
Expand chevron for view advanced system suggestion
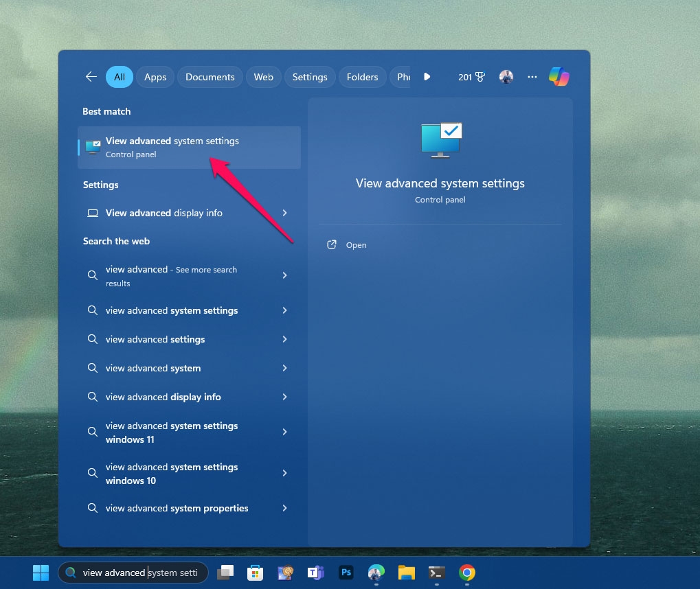pos(285,368)
